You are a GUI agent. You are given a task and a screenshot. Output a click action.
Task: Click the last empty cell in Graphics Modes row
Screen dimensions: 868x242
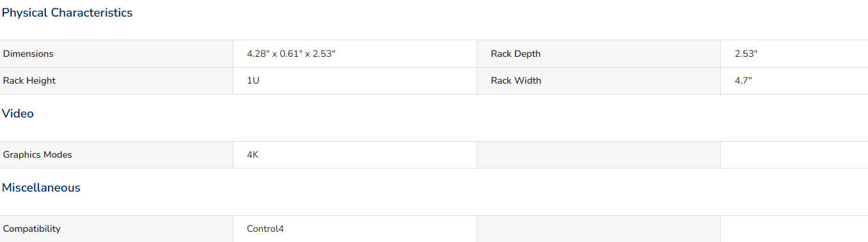click(x=794, y=155)
